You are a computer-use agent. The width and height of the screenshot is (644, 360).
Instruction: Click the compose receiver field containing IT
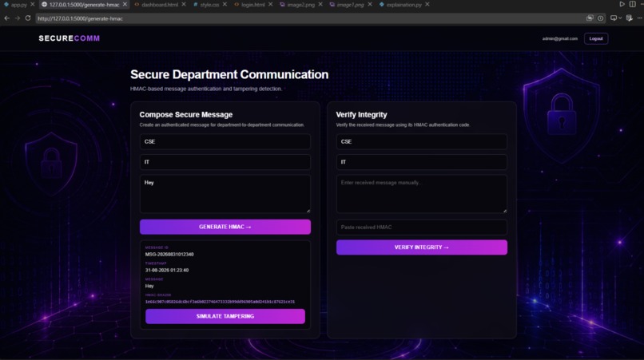point(225,162)
